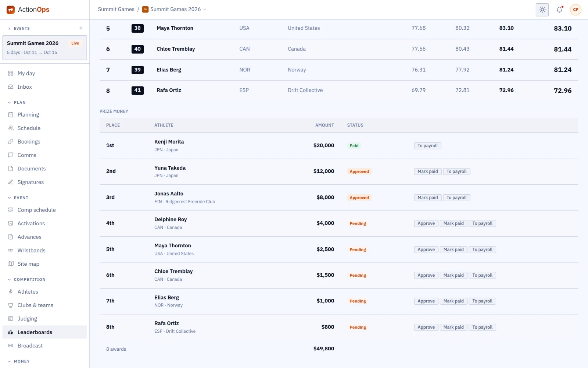Click the Wristbands icon
This screenshot has width=588, height=368.
point(11,250)
